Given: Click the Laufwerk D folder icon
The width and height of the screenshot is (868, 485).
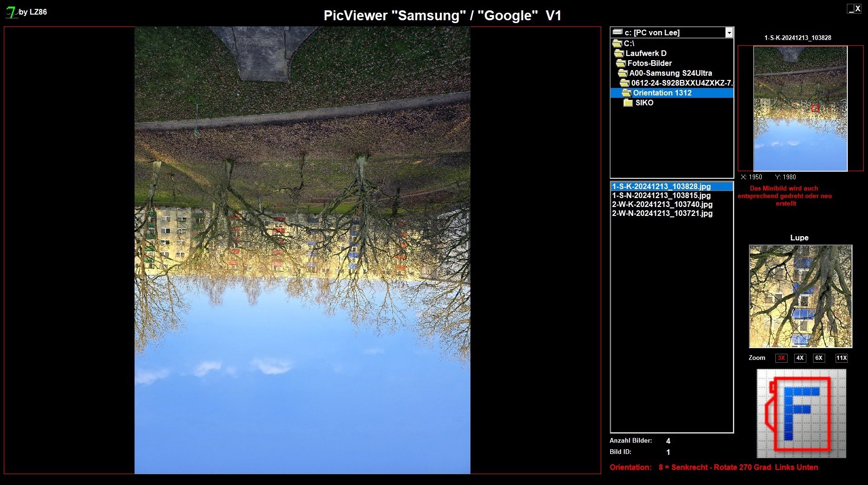Looking at the screenshot, I should 619,53.
